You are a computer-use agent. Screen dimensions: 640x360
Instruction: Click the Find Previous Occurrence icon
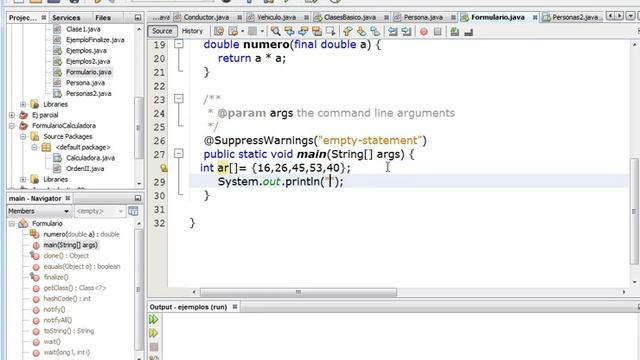tap(289, 31)
